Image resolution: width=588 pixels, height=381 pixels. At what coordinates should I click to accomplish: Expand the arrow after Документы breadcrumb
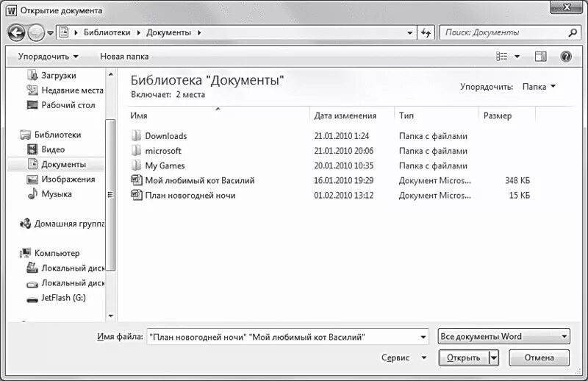[x=199, y=33]
